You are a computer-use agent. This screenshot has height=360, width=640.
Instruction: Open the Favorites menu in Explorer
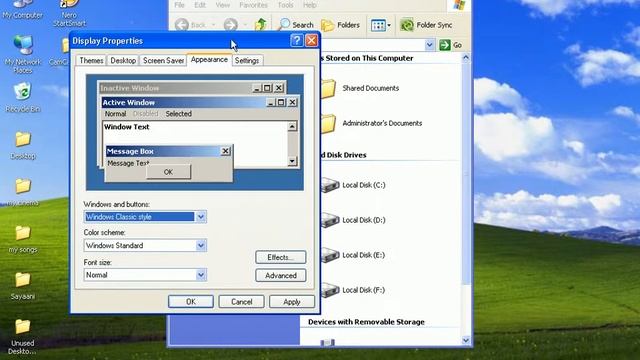[x=253, y=5]
